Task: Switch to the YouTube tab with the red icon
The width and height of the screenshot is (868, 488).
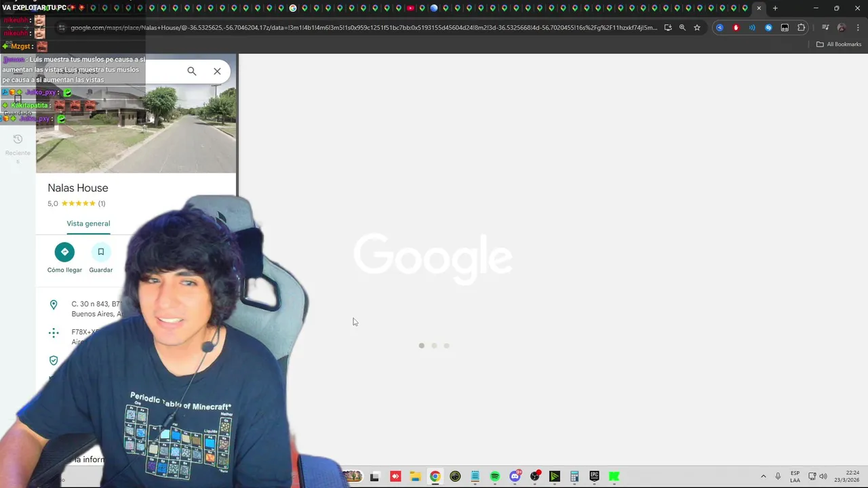Action: pos(410,8)
